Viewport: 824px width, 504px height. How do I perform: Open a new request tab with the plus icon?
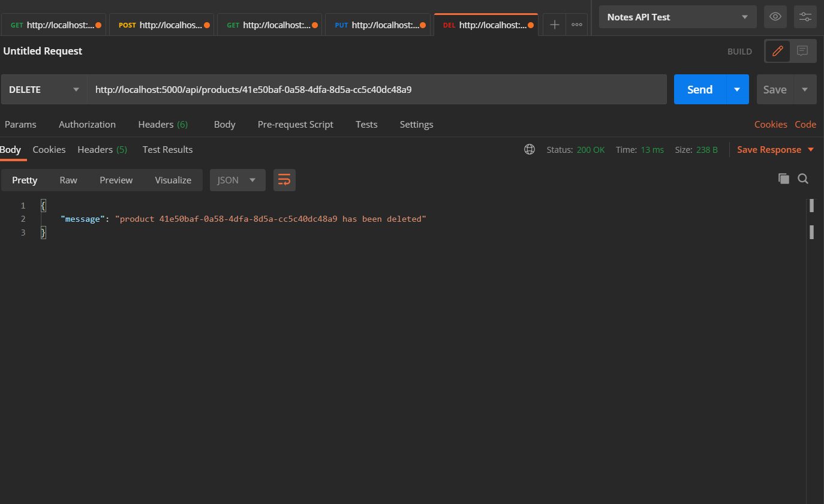pyautogui.click(x=555, y=25)
